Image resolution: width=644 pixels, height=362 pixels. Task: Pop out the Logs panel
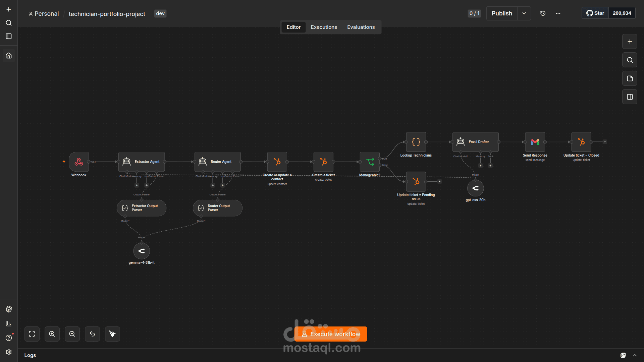point(623,355)
